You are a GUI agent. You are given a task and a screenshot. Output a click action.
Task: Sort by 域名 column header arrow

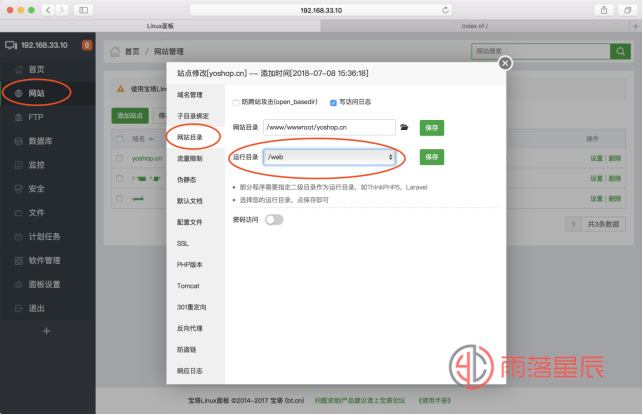tap(151, 139)
